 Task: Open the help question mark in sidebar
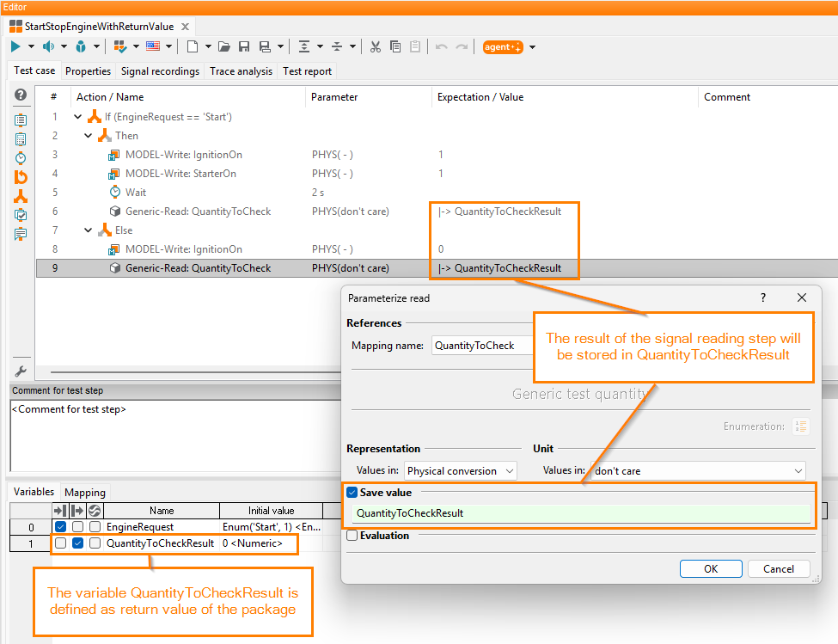pyautogui.click(x=21, y=95)
